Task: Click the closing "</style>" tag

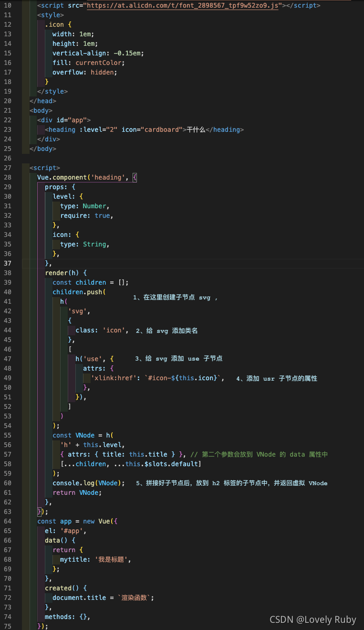Action: (52, 91)
